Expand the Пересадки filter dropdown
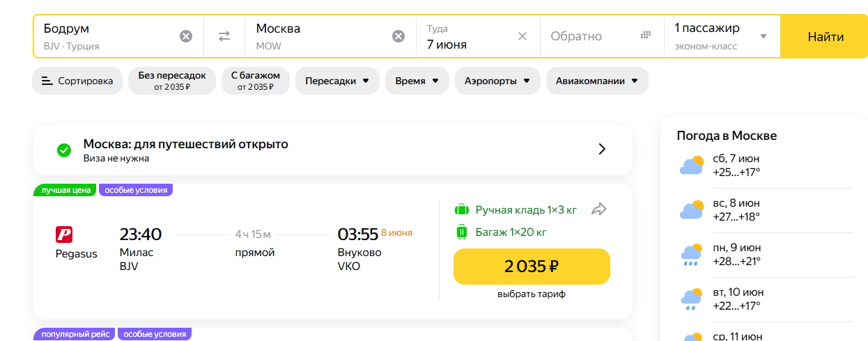Viewport: 868px width, 341px height. (337, 81)
